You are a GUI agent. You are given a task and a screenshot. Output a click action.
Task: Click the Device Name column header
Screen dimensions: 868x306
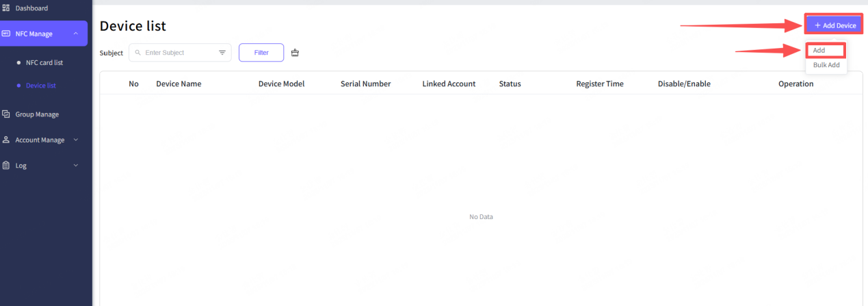pyautogui.click(x=179, y=84)
